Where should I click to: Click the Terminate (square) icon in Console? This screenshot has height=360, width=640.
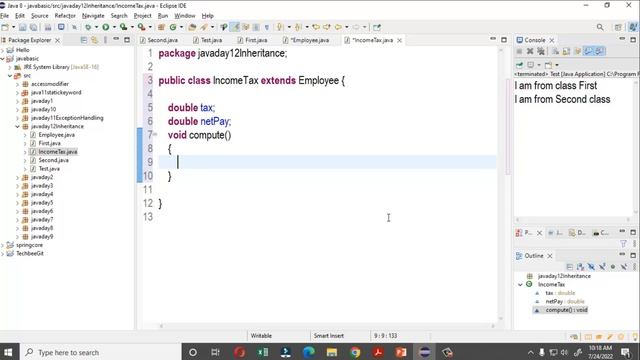(519, 51)
